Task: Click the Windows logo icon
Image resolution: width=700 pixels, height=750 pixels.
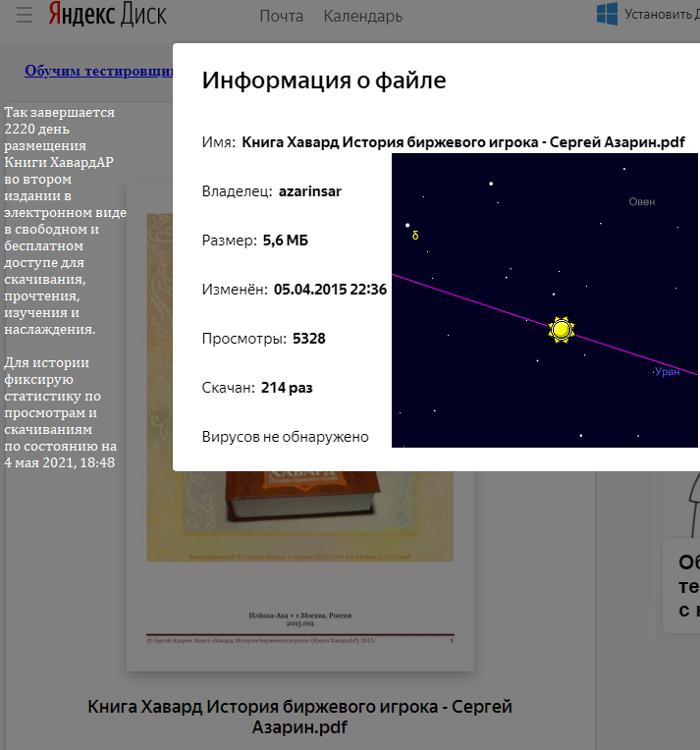Action: (607, 14)
